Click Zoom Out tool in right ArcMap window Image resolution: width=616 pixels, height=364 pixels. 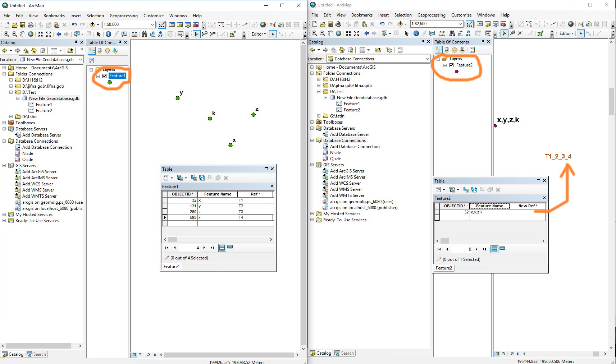[x=322, y=33]
